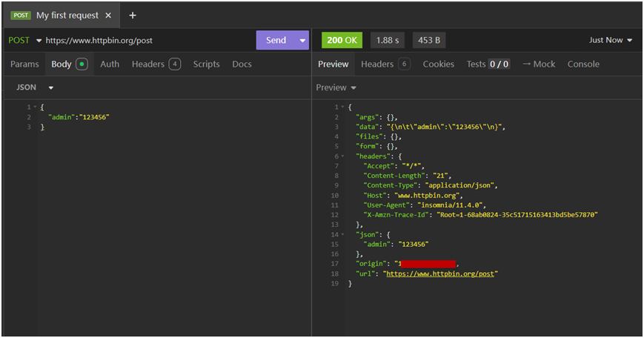644x338 pixels.
Task: Switch to the Cookies tab
Action: click(438, 64)
